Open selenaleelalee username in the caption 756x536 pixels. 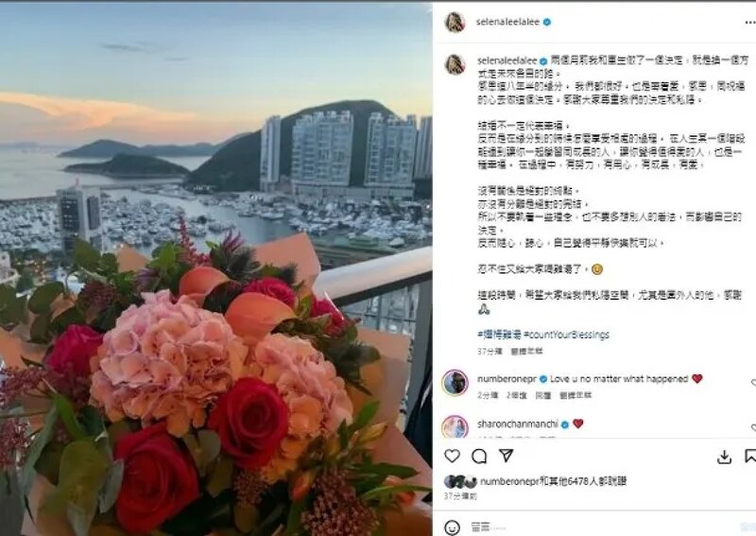coord(507,61)
